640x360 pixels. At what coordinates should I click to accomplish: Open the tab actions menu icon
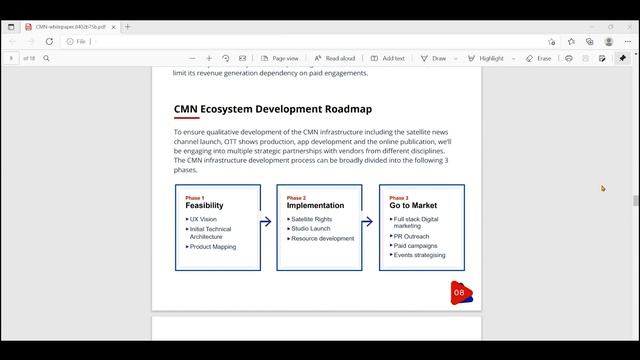[x=11, y=27]
